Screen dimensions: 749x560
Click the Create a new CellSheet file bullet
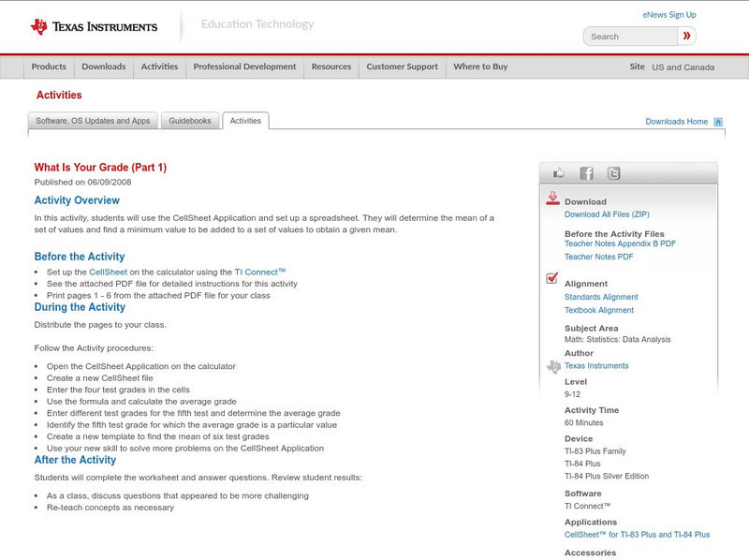click(x=100, y=378)
